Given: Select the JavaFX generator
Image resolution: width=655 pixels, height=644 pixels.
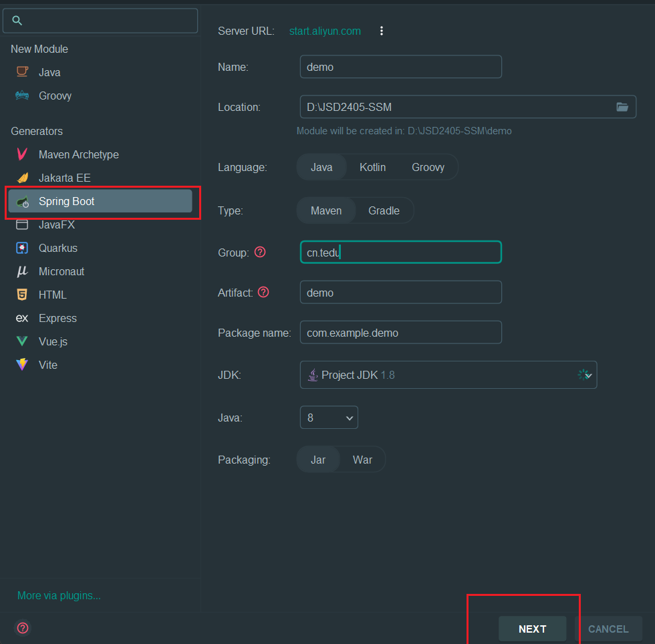Looking at the screenshot, I should pos(100,224).
